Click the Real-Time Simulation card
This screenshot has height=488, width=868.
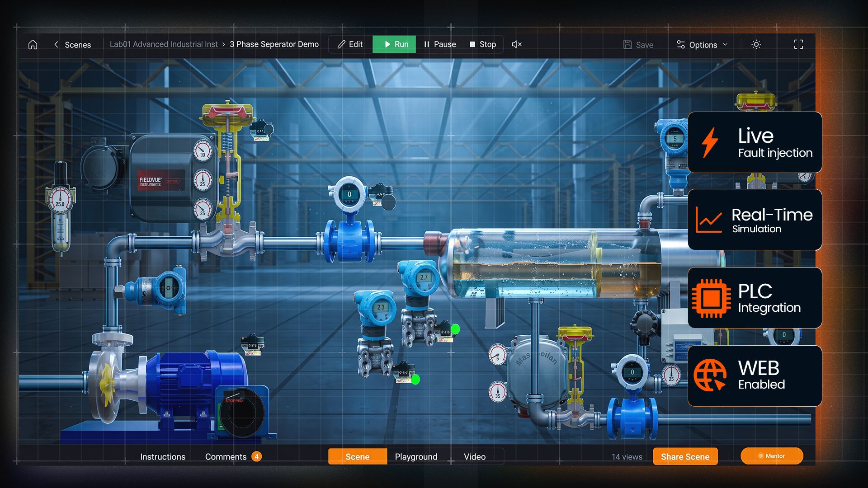coord(755,220)
